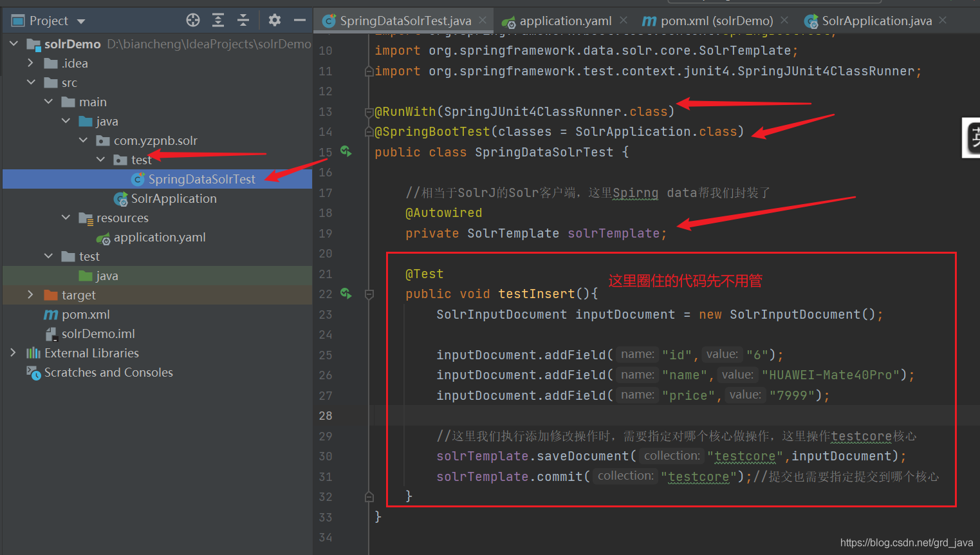The height and width of the screenshot is (555, 980).
Task: Expand the .idea folder
Action: 30,63
